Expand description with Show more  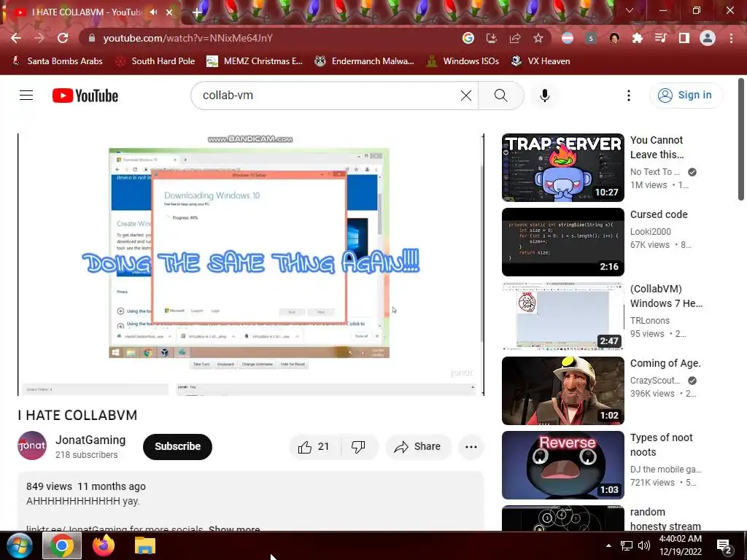point(234,528)
